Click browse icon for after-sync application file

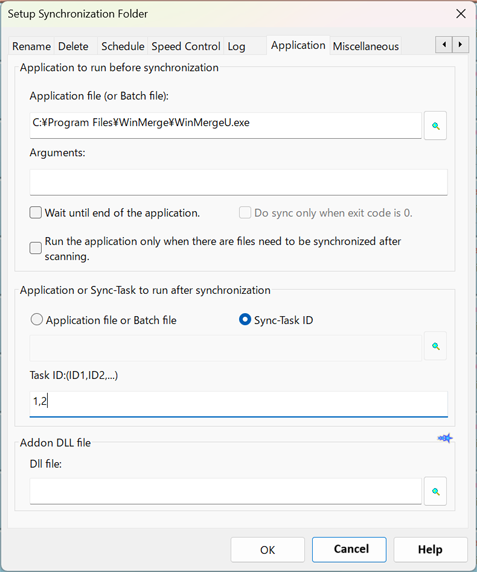(x=435, y=346)
